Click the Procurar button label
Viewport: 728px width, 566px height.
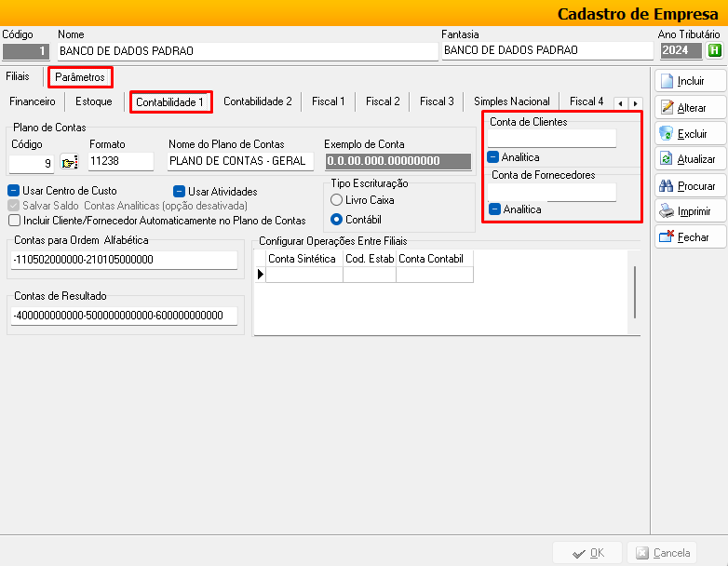point(696,186)
